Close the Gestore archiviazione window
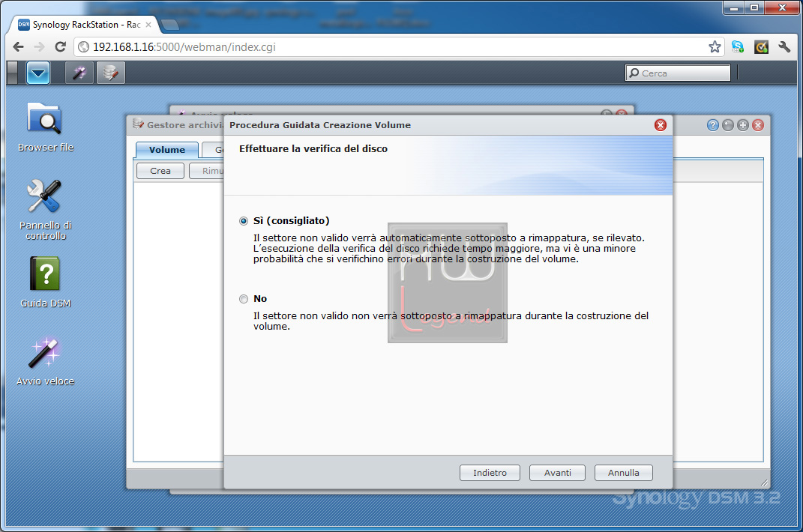The width and height of the screenshot is (803, 532). point(758,125)
